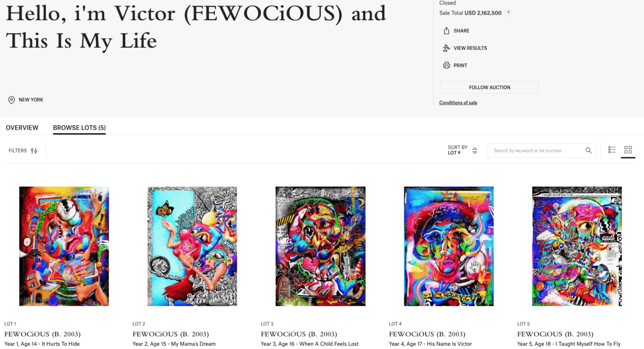Click the Print printer icon
This screenshot has height=349, width=644.
tap(446, 65)
